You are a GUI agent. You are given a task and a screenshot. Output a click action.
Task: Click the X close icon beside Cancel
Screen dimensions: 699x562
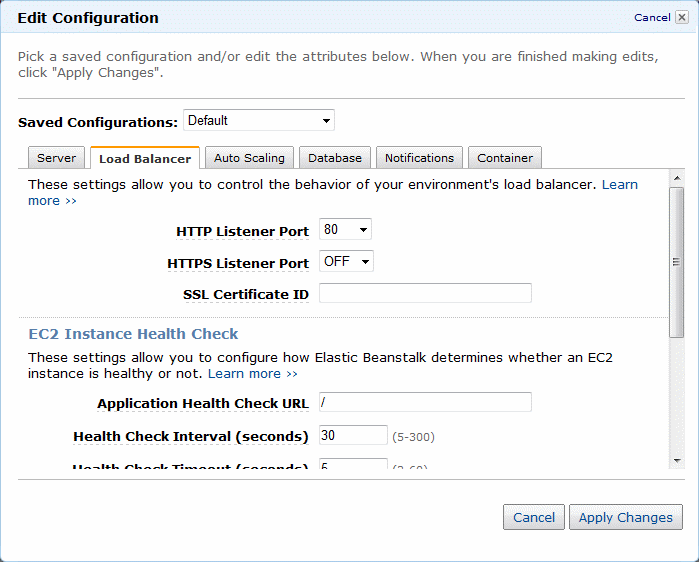tap(682, 17)
